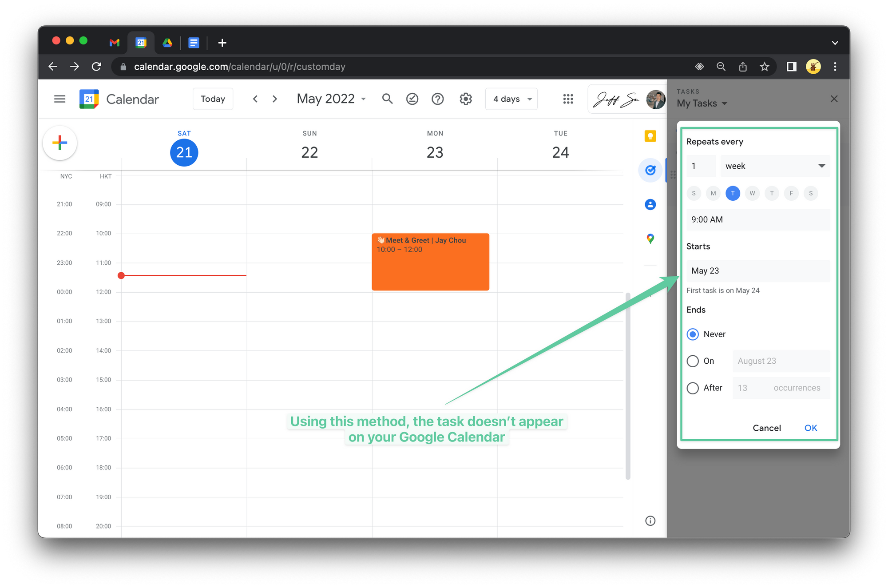Open the browser zoom magnifier icon
Viewport: 888px width, 588px height.
[721, 67]
